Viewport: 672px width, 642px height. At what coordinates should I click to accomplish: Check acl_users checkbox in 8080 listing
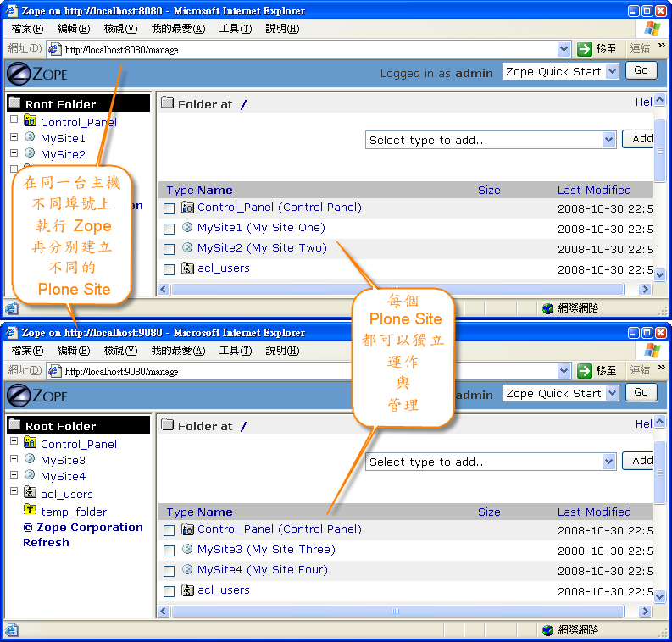169,269
